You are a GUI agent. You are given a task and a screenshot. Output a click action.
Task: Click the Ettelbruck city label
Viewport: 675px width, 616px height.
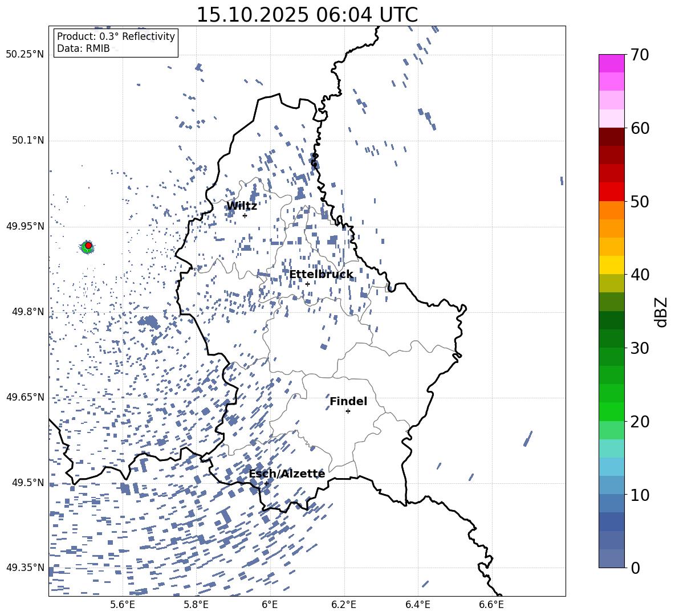pyautogui.click(x=321, y=275)
